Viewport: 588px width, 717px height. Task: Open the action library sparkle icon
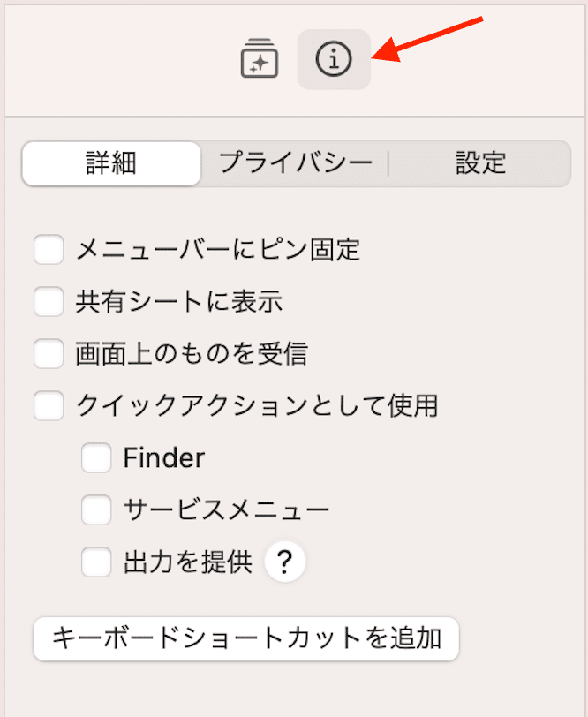point(260,58)
